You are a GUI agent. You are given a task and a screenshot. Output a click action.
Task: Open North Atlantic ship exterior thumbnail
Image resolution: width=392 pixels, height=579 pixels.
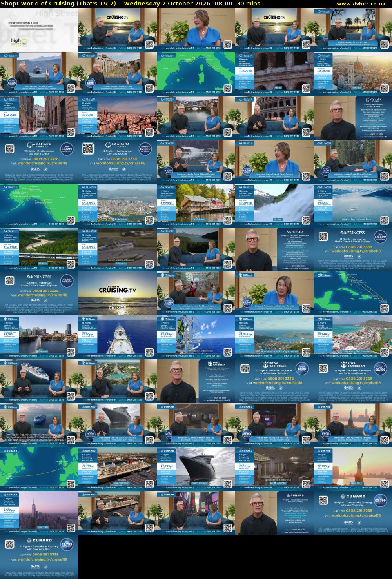(x=196, y=469)
